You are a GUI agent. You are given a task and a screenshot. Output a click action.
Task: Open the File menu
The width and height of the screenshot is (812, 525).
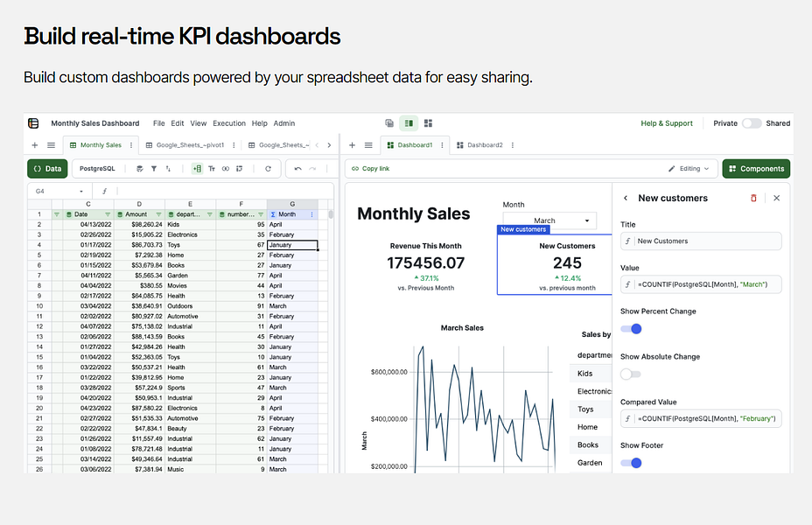(158, 123)
